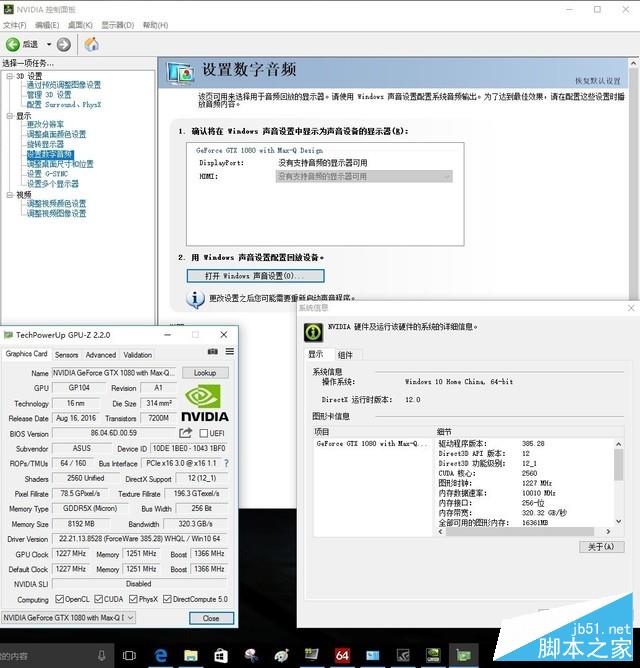Open the 桌面(K) menu
The width and height of the screenshot is (640, 668).
(x=81, y=25)
